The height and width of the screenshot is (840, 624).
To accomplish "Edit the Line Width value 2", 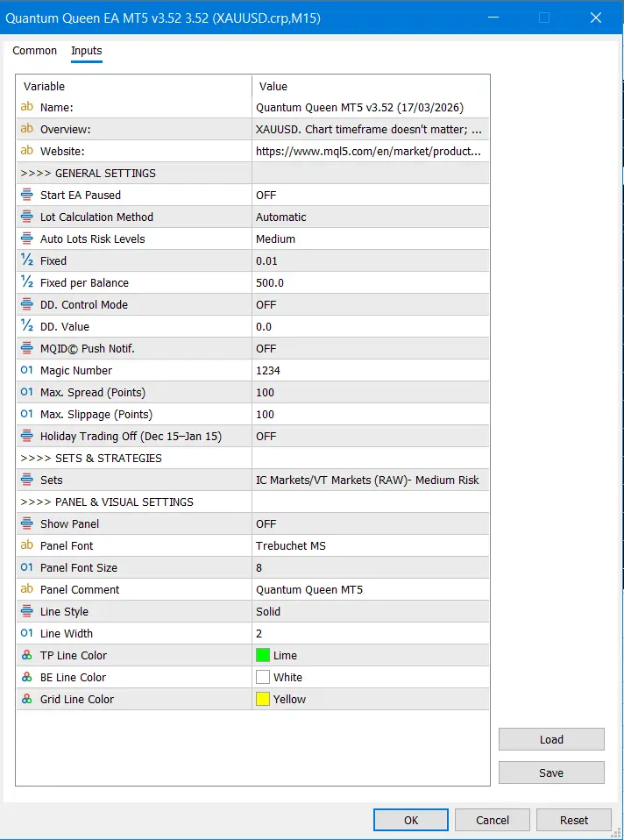I will click(x=371, y=633).
